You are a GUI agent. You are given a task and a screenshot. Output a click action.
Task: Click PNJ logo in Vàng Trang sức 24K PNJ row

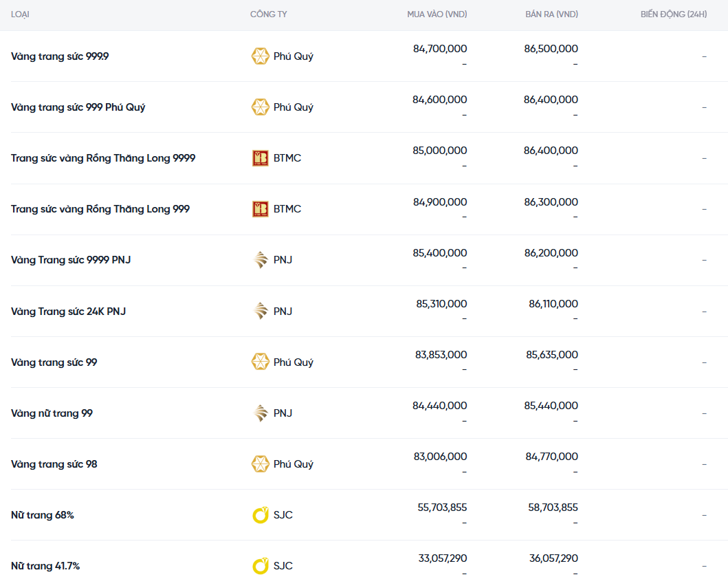261,311
